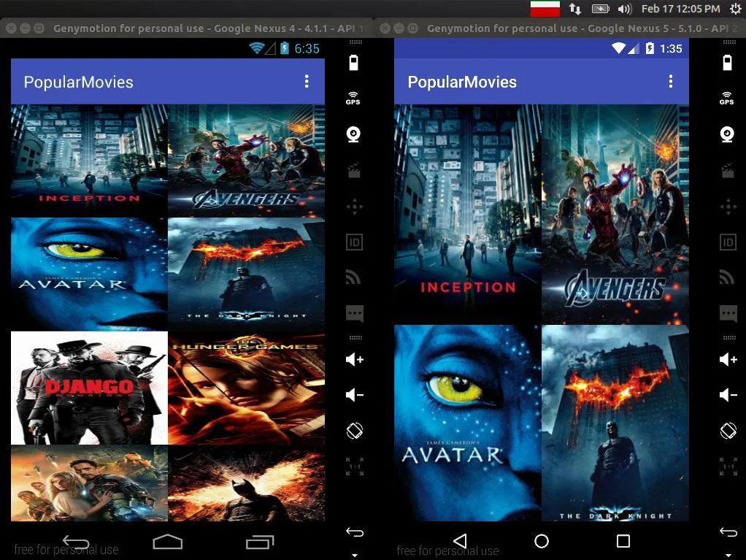This screenshot has width=746, height=560.
Task: Expand more options arrow under Nexus 5 sidebar
Action: click(728, 555)
